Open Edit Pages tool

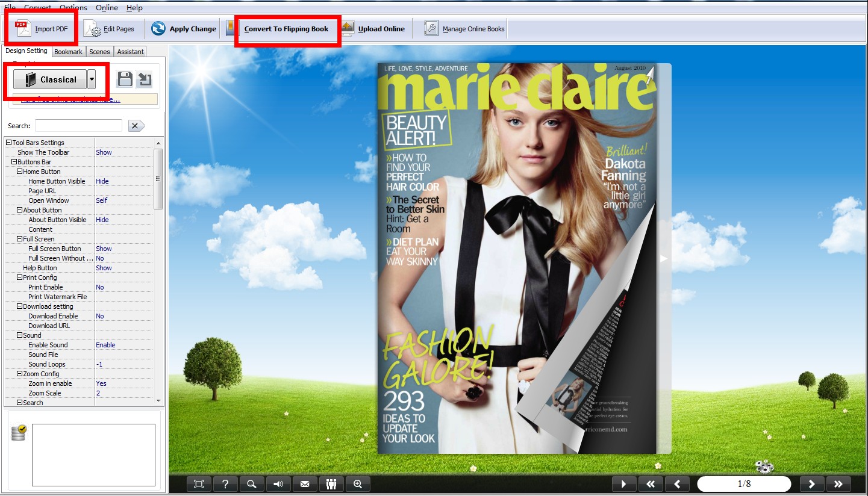coord(109,29)
